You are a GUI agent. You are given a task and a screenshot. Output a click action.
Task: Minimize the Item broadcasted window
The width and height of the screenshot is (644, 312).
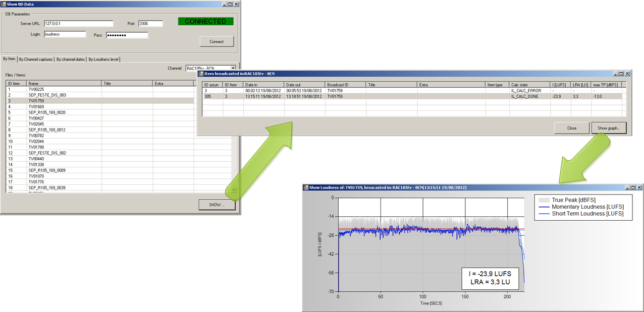(x=615, y=74)
